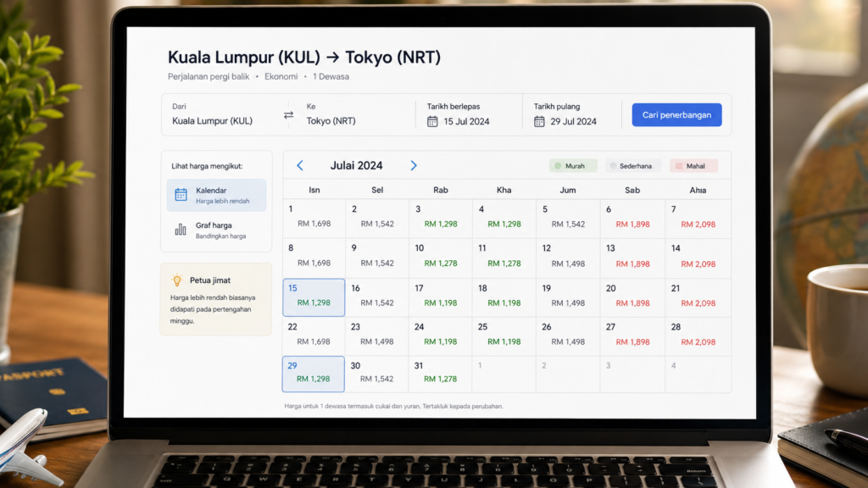Screen dimensions: 868x488
Task: Select 5 July priced RM 1,542
Action: tap(568, 219)
